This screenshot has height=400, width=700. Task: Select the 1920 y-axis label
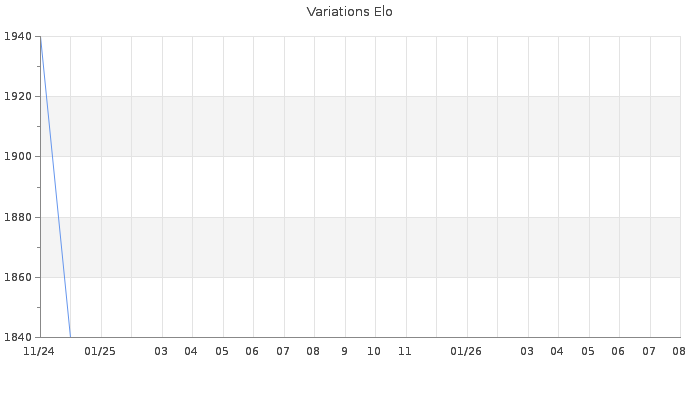(18, 96)
